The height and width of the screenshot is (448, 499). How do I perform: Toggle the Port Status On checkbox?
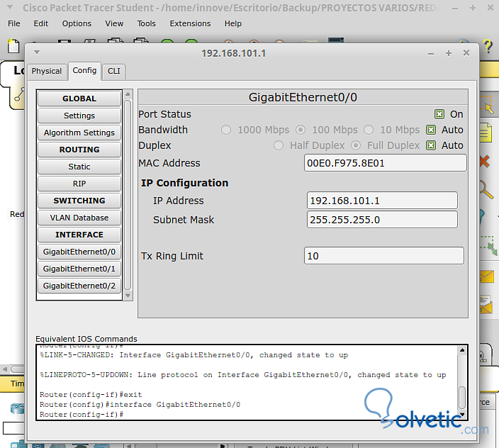click(439, 114)
